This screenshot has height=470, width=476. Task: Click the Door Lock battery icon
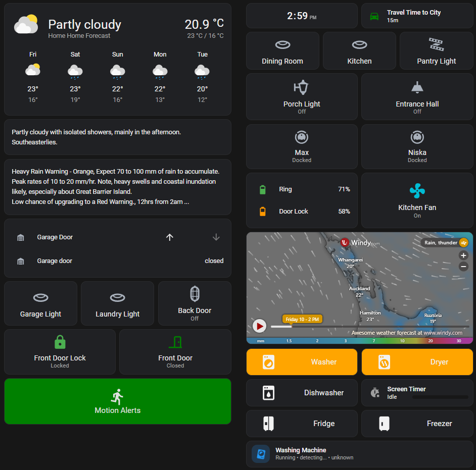(263, 212)
